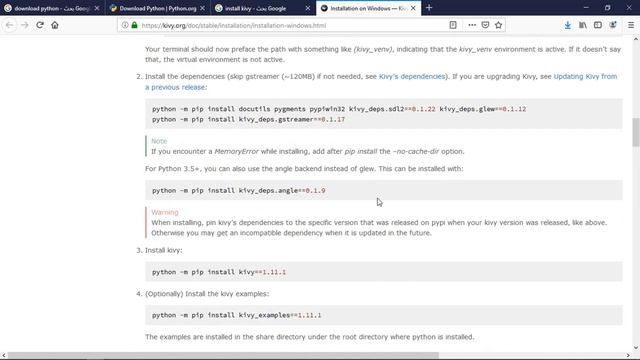Image resolution: width=640 pixels, height=360 pixels.
Task: Go back to previous page
Action: pos(9,25)
